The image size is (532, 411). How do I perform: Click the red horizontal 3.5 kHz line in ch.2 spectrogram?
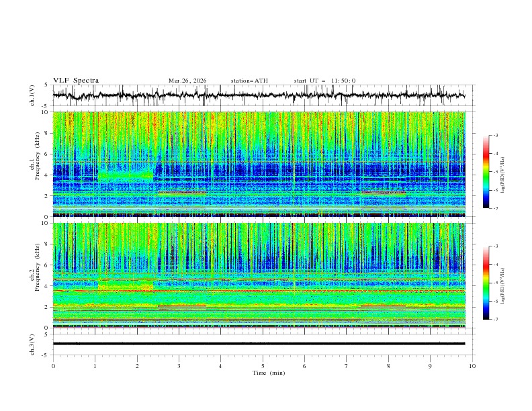[259, 291]
